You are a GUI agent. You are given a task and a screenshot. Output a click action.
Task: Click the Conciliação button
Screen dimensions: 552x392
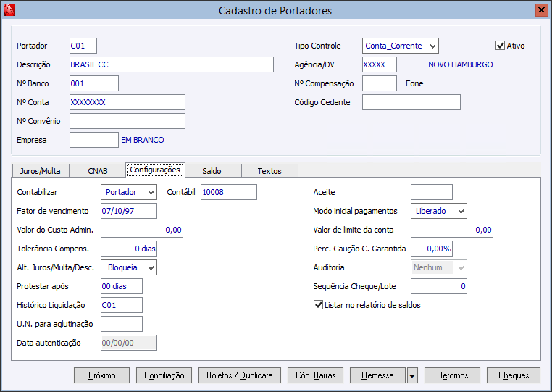tap(164, 375)
